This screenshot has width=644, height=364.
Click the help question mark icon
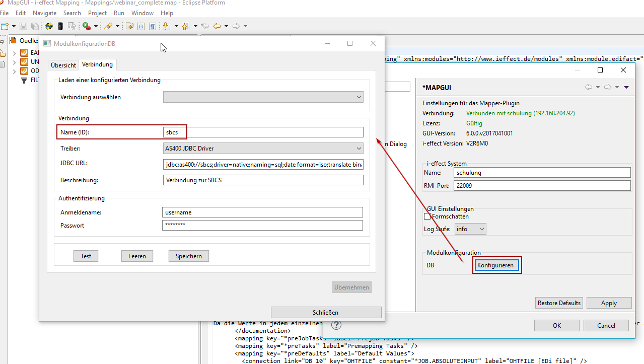click(336, 325)
